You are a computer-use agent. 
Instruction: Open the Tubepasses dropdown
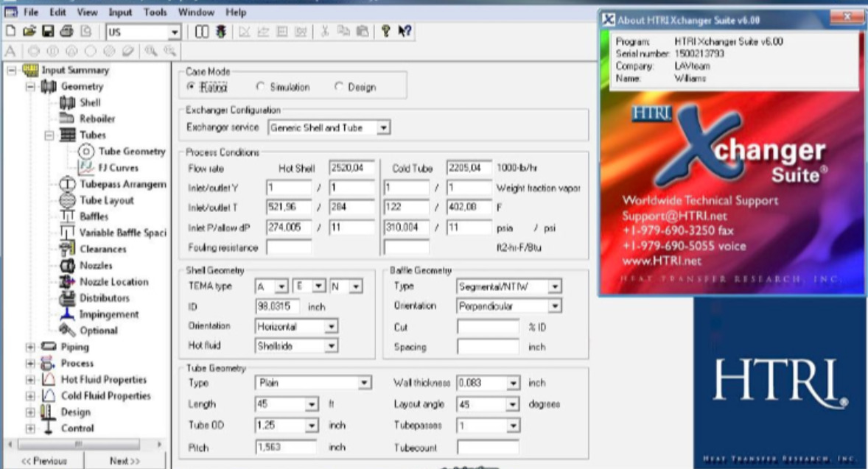[513, 426]
